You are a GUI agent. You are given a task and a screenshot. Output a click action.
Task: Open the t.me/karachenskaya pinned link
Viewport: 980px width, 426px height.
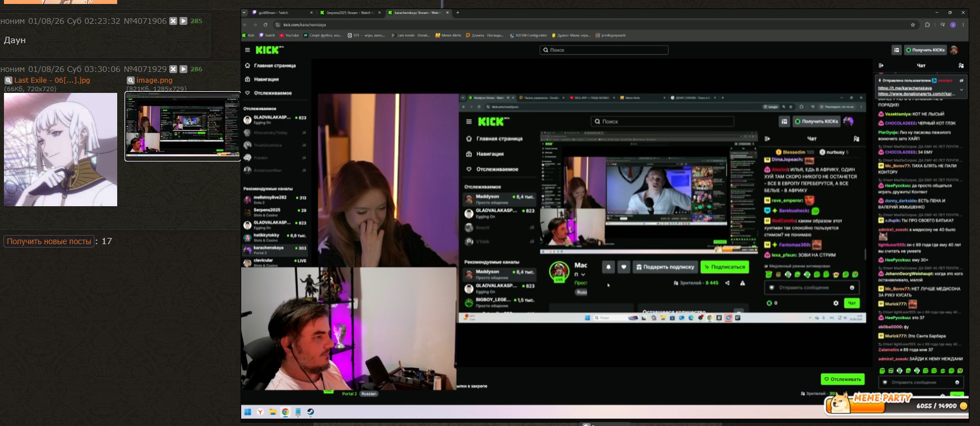coord(905,88)
